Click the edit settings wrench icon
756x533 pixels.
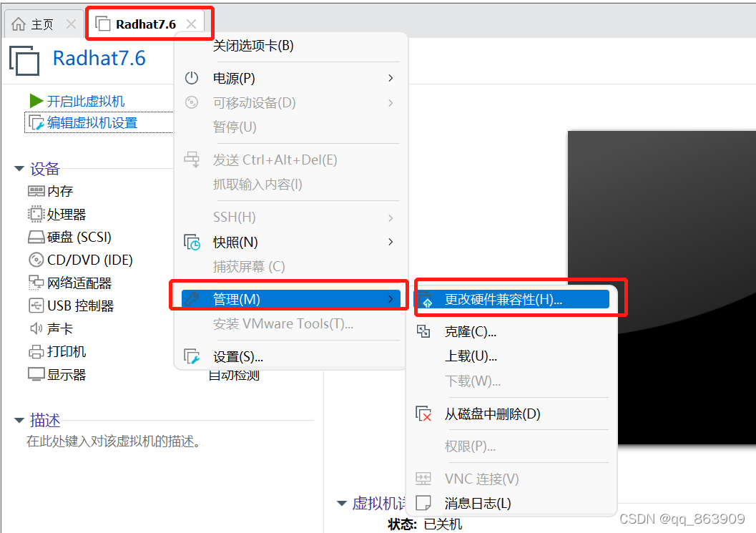tap(36, 123)
